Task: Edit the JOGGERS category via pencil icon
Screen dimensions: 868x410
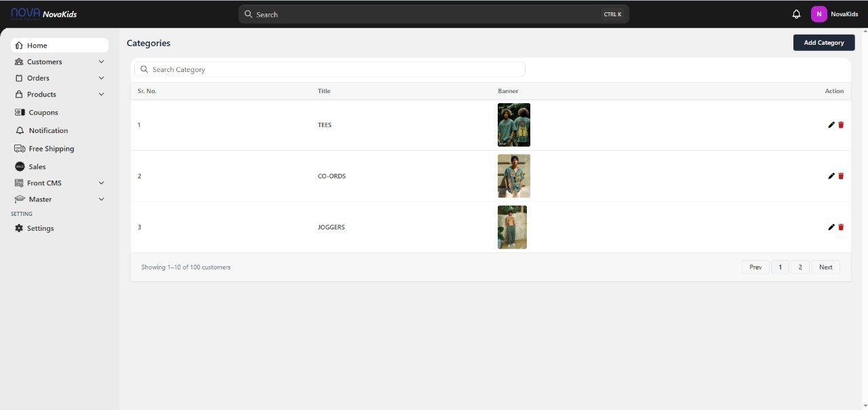Action: point(831,227)
